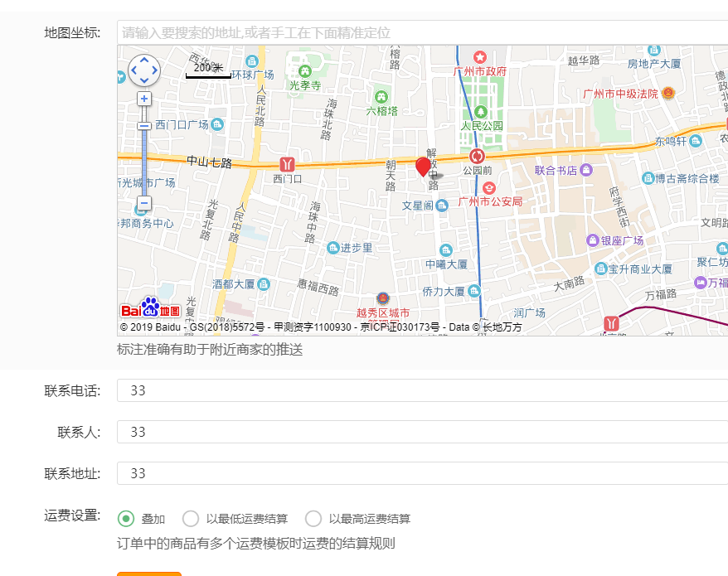
Task: Pan map up with the compass arrow
Action: click(x=144, y=61)
